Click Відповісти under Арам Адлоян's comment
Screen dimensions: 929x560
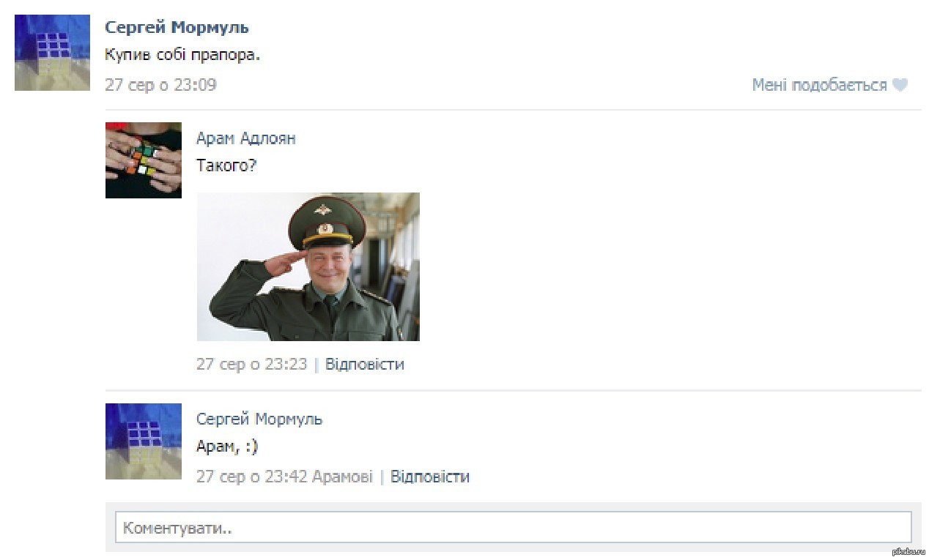click(x=365, y=364)
